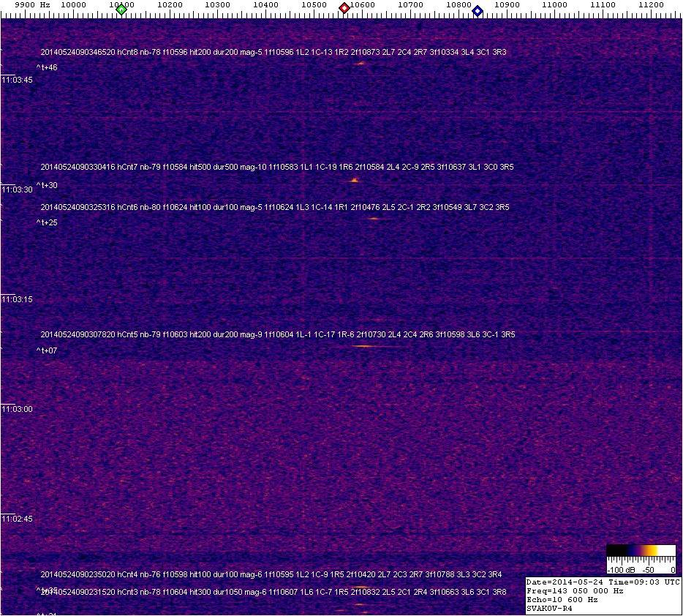Click the ^t+30 time offset marker
Screen dimensions: 683x616
(x=47, y=185)
